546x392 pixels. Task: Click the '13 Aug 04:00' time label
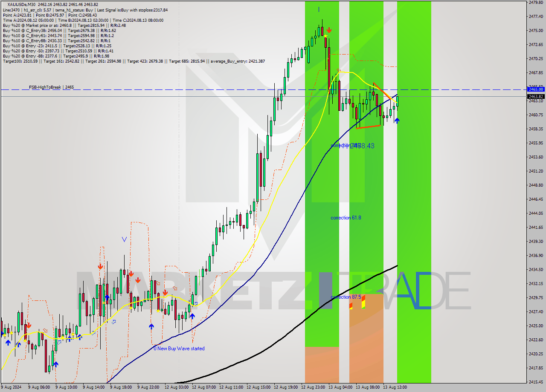pos(340,387)
